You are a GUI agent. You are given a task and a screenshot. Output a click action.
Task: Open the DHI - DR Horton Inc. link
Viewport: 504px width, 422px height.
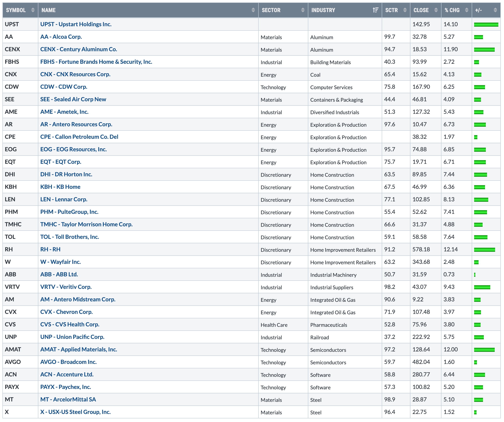click(x=66, y=174)
